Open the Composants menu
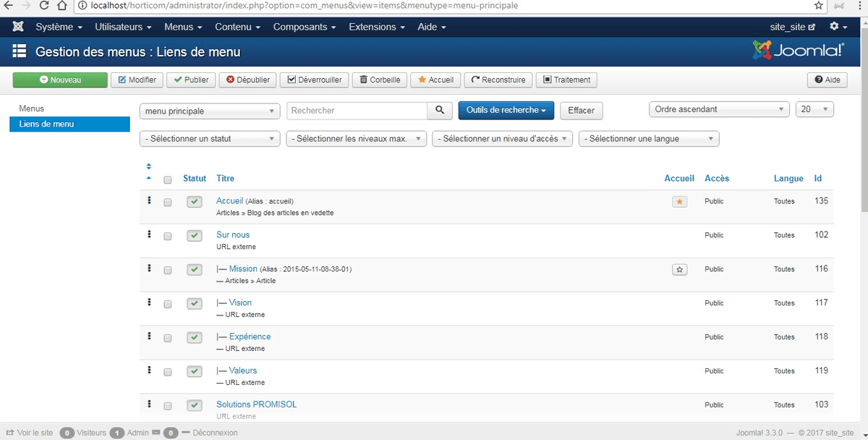The image size is (868, 440). [x=305, y=27]
